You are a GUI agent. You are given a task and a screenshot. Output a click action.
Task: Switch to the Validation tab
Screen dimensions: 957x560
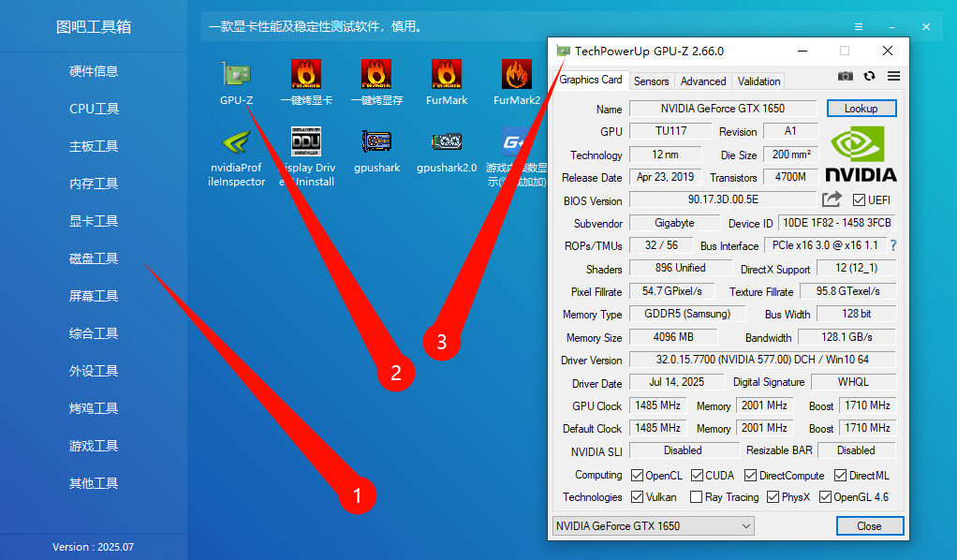point(758,81)
